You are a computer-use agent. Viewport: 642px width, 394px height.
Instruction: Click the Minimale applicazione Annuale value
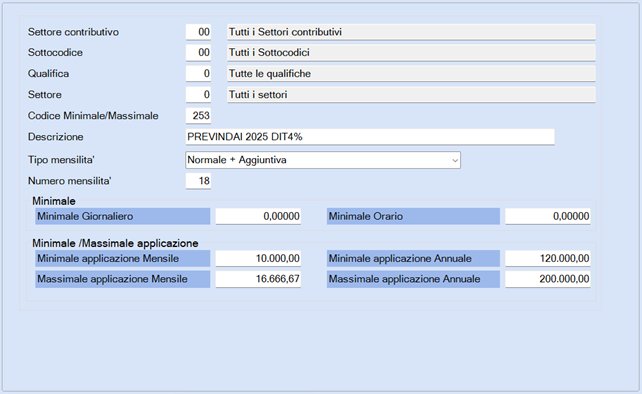[x=548, y=258]
